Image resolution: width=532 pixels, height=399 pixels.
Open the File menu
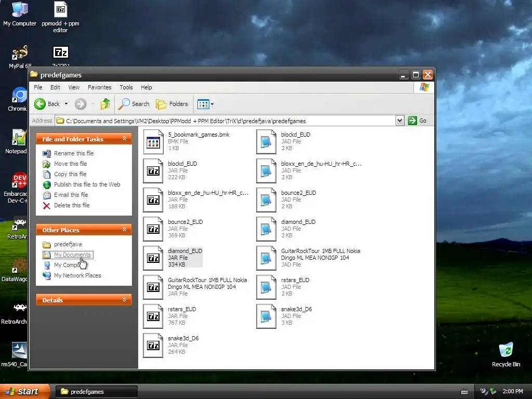click(x=38, y=87)
